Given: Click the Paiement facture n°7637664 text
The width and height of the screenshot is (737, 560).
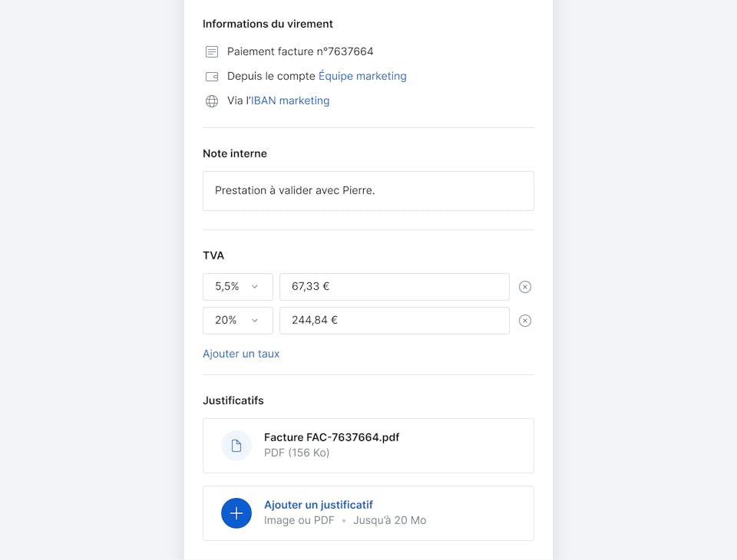Looking at the screenshot, I should (x=300, y=51).
